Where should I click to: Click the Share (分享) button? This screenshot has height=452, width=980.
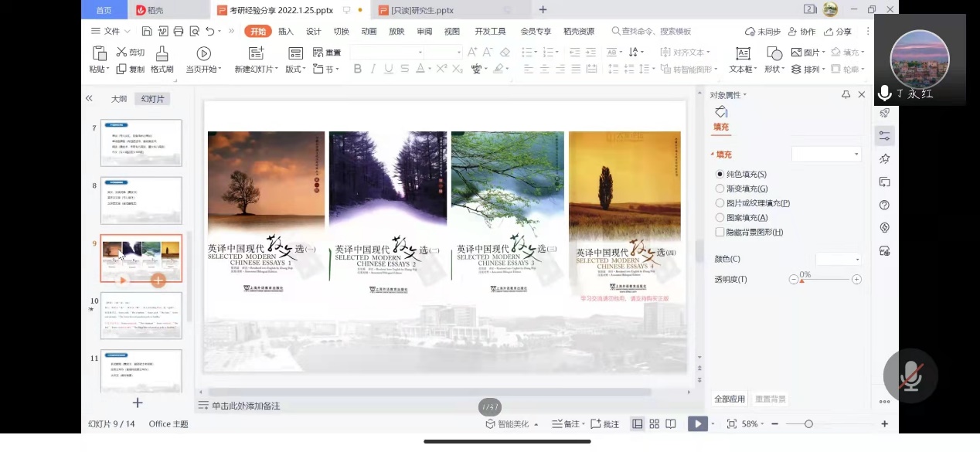pos(839,32)
